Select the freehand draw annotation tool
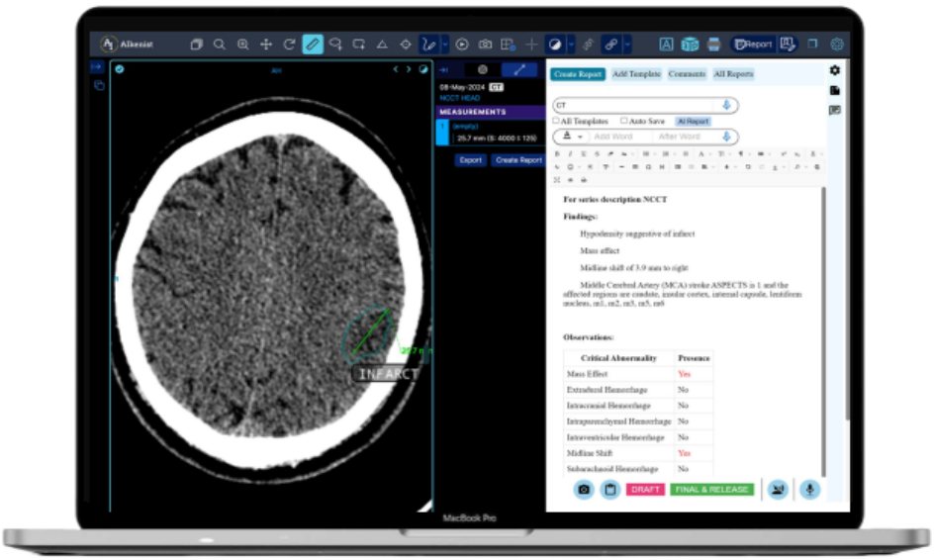Image resolution: width=934 pixels, height=560 pixels. click(x=428, y=45)
